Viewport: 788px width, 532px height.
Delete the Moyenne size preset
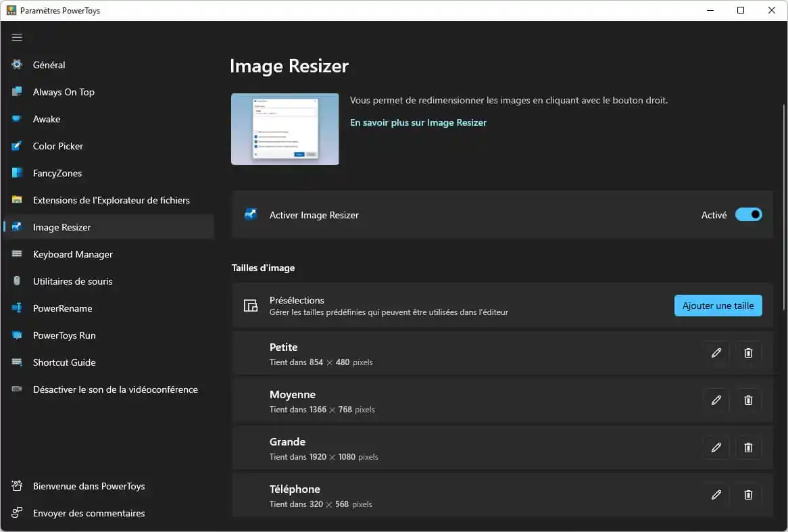(x=748, y=400)
